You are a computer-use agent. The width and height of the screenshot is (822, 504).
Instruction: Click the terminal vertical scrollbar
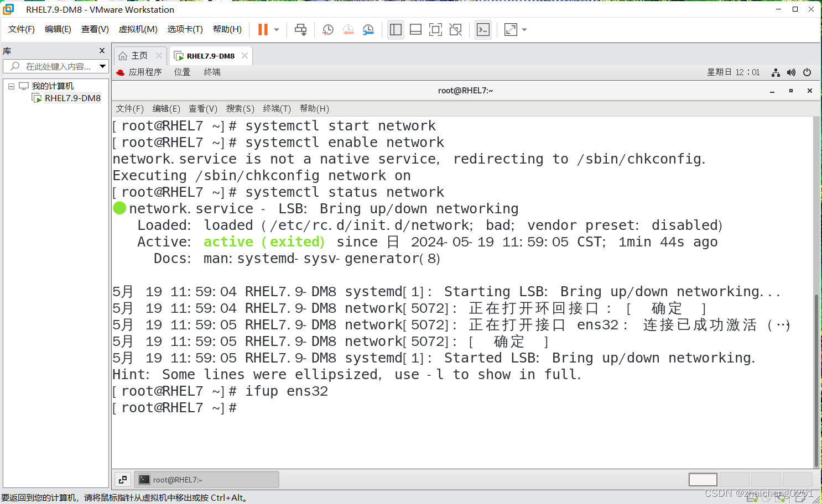pos(816,380)
